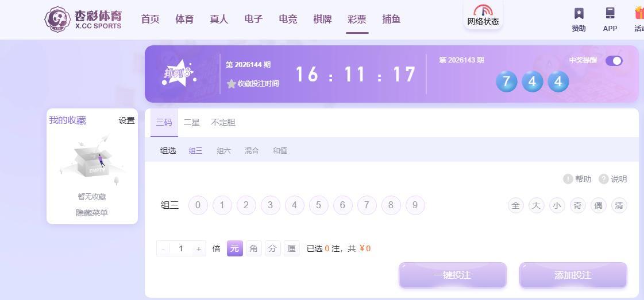Click the 大 (big) quick-select circle

(537, 205)
